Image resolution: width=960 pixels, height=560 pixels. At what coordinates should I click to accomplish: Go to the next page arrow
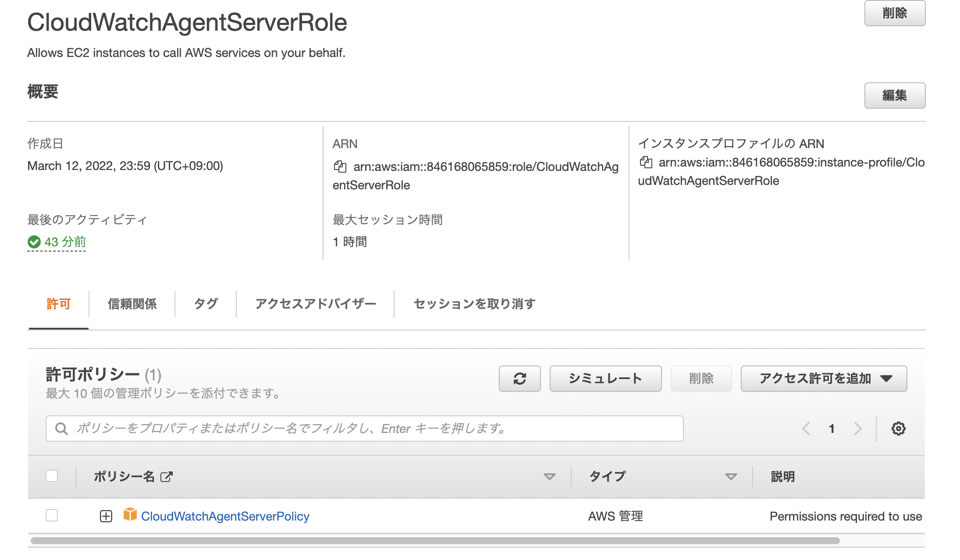857,429
